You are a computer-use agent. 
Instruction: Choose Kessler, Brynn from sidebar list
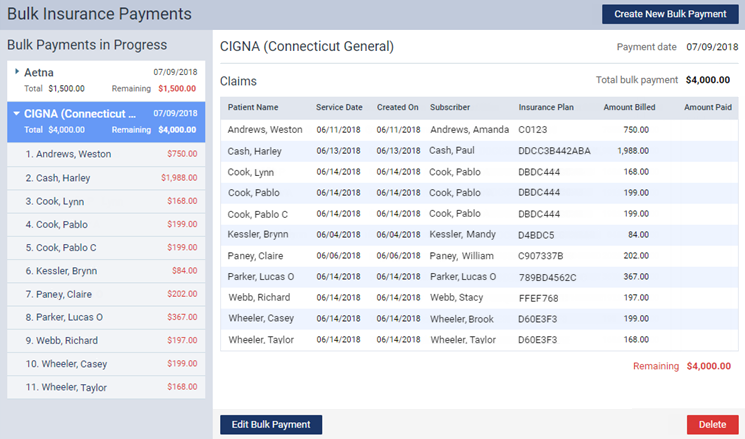(x=106, y=271)
